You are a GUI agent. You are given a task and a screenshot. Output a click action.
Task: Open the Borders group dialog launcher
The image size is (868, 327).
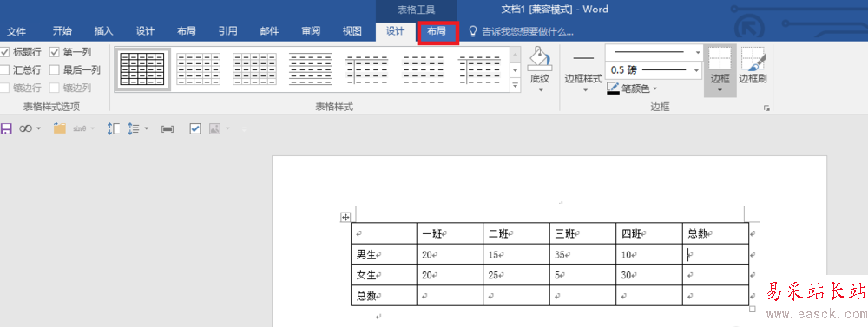(766, 108)
